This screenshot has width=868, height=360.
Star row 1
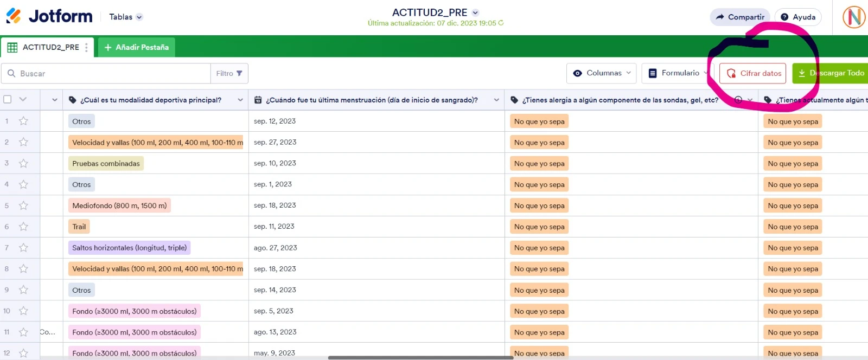click(x=23, y=121)
